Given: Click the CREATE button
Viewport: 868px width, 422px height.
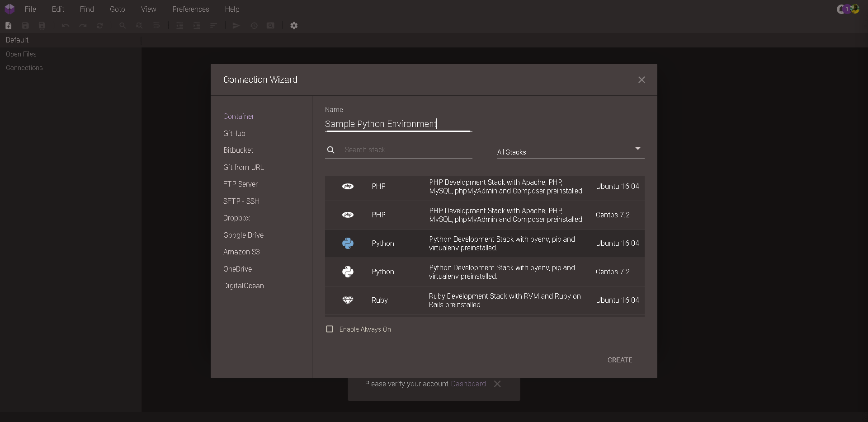Looking at the screenshot, I should point(619,360).
